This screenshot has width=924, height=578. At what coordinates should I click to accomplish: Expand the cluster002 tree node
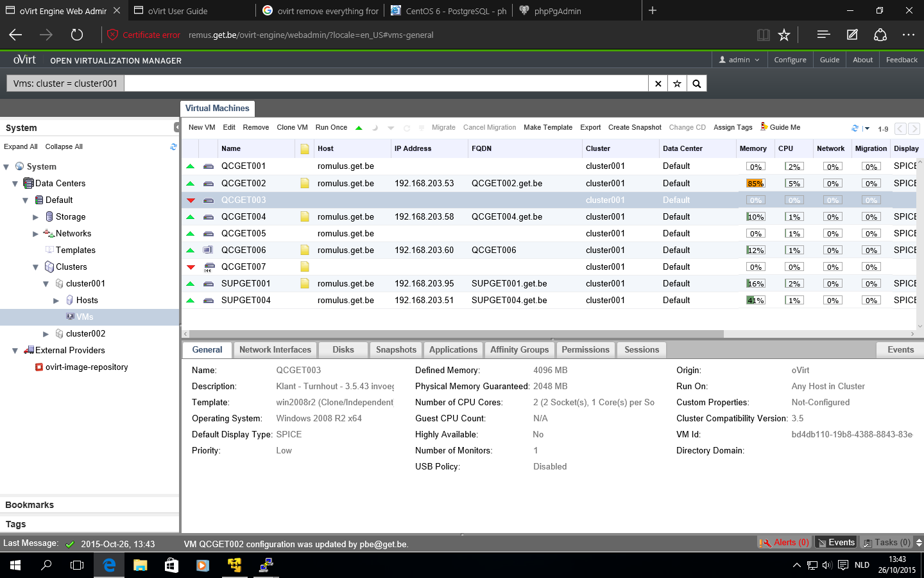(46, 334)
